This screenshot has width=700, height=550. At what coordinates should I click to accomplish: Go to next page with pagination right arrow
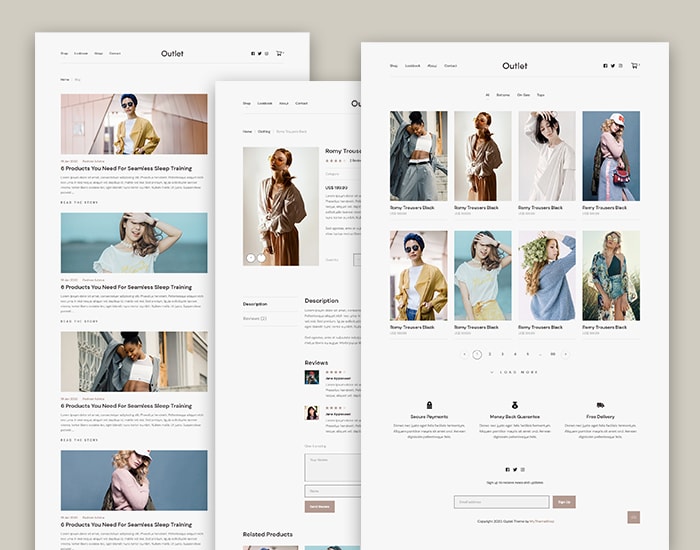click(566, 354)
